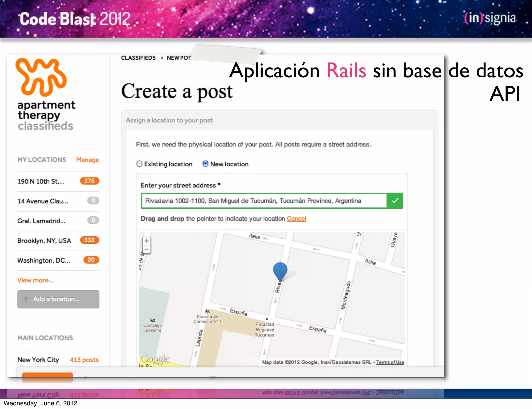Open Manage my locations
532x409 pixels.
[x=88, y=160]
